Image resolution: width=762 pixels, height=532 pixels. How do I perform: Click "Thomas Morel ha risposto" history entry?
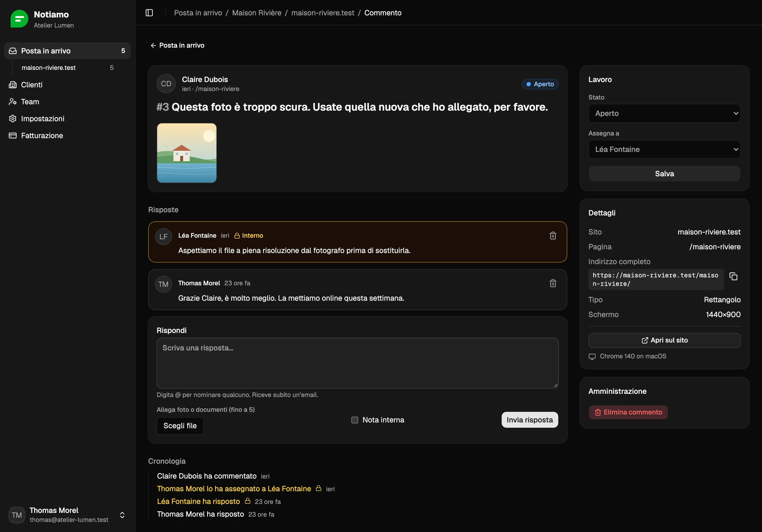click(201, 514)
